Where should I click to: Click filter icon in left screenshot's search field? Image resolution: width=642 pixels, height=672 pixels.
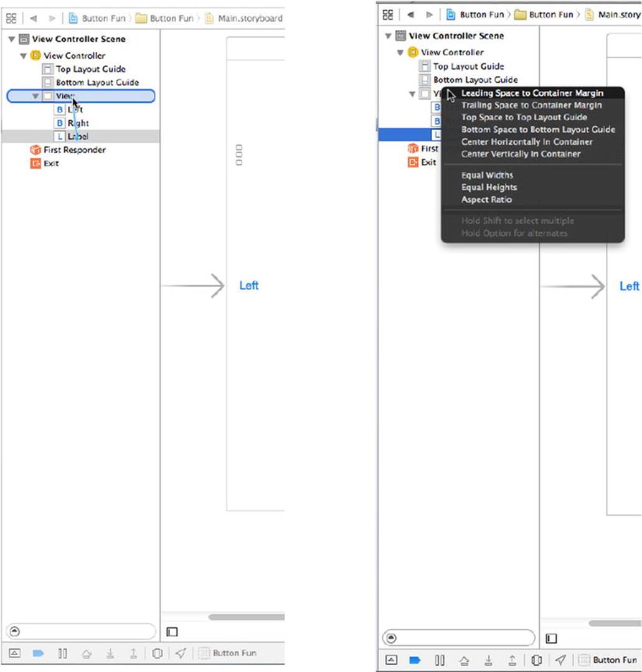click(14, 632)
